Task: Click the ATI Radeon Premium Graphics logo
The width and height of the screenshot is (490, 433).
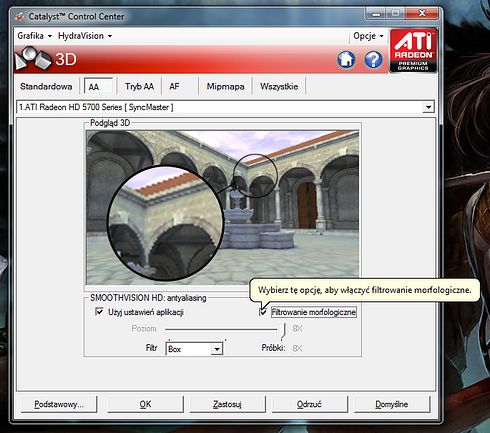Action: [413, 51]
